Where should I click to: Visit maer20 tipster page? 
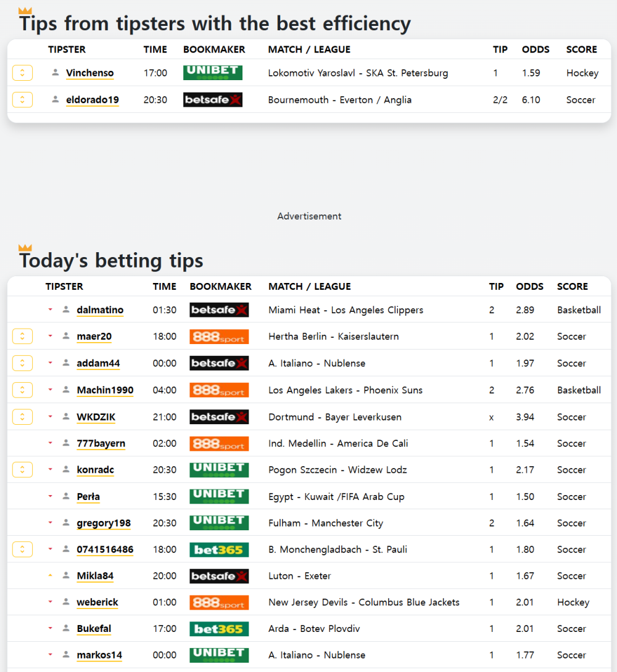(94, 337)
